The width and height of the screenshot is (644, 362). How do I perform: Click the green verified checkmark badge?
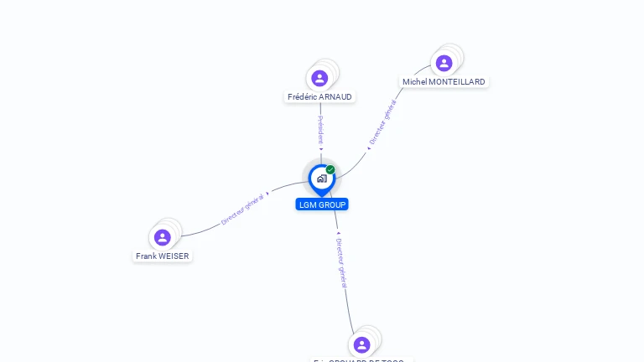pyautogui.click(x=330, y=169)
